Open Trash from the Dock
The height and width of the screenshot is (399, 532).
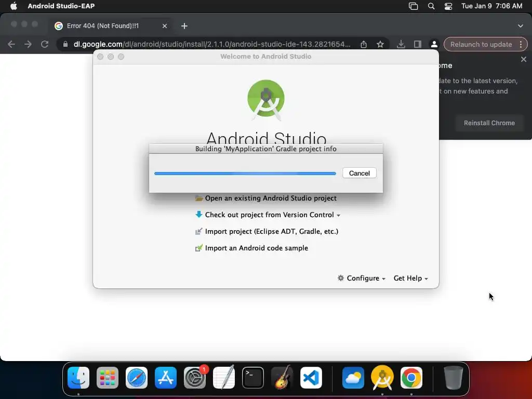(453, 378)
